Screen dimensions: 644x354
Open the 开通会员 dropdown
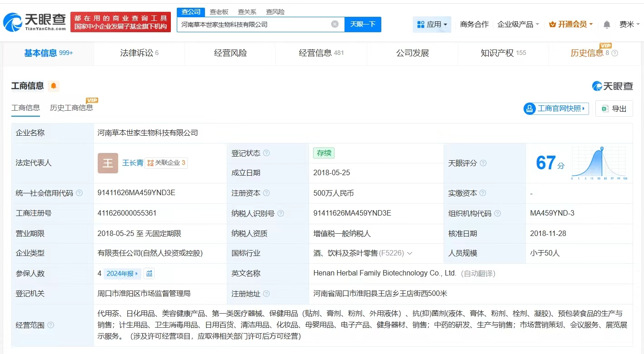point(571,25)
